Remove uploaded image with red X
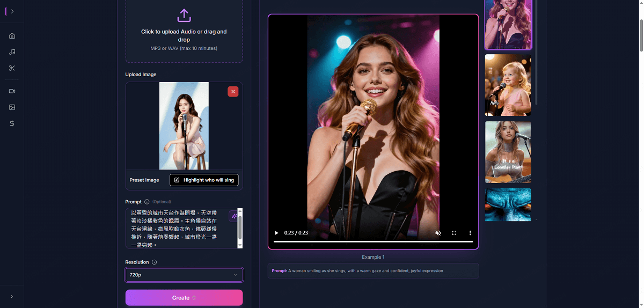644x308 pixels. coord(233,92)
